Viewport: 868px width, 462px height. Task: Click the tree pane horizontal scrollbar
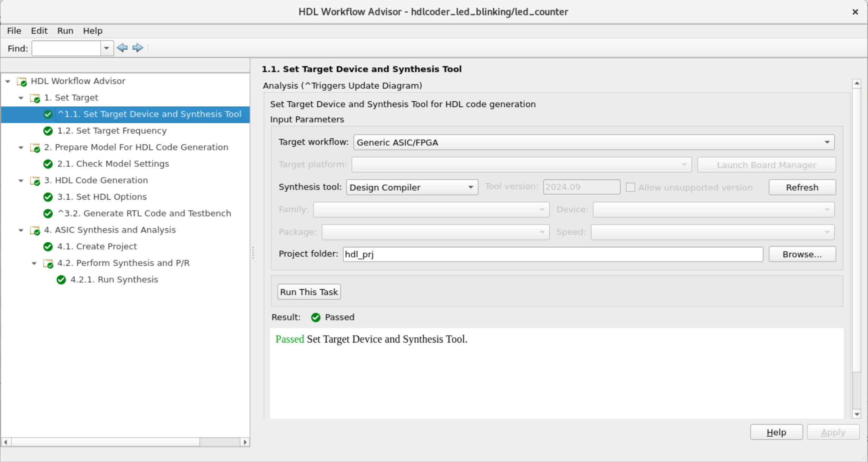click(105, 442)
